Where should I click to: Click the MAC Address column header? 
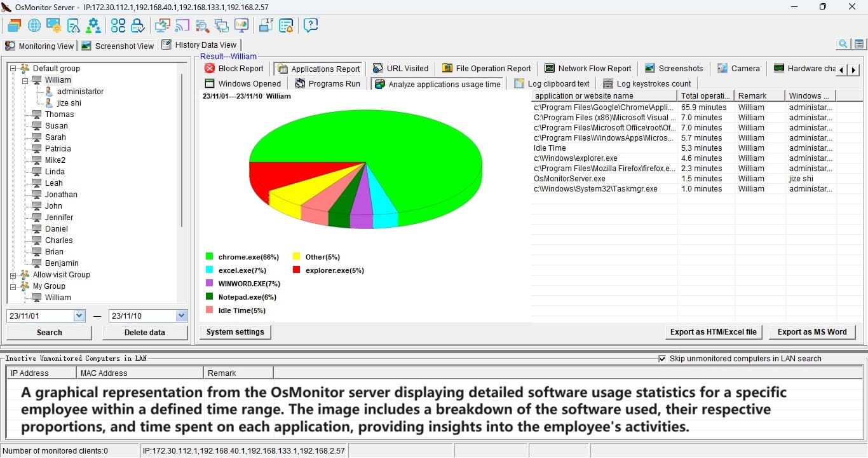(139, 373)
